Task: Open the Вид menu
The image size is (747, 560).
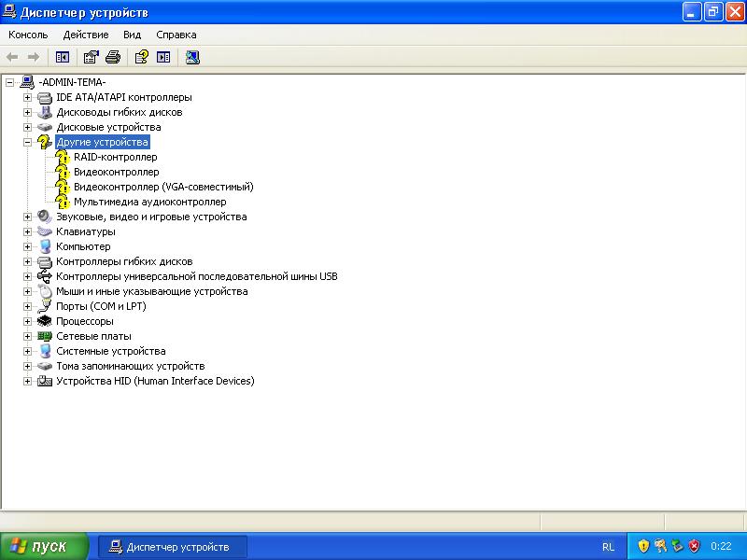Action: pos(132,35)
